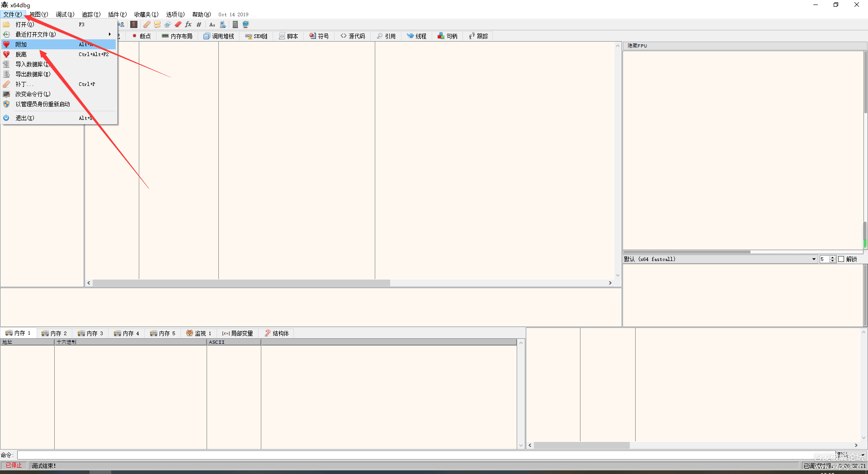Click the # variables icon in the toolbar
Viewport: 868px width, 474px height.
click(198, 24)
